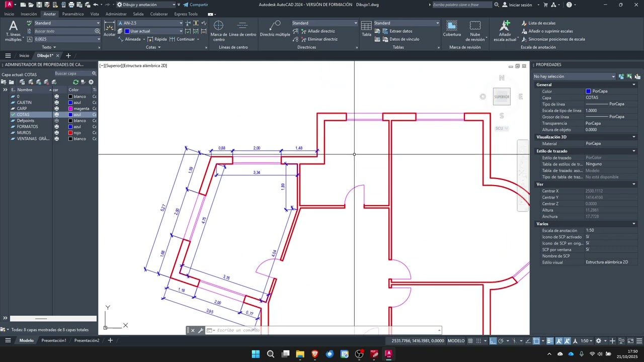Draw a Nube de revisión

click(475, 31)
